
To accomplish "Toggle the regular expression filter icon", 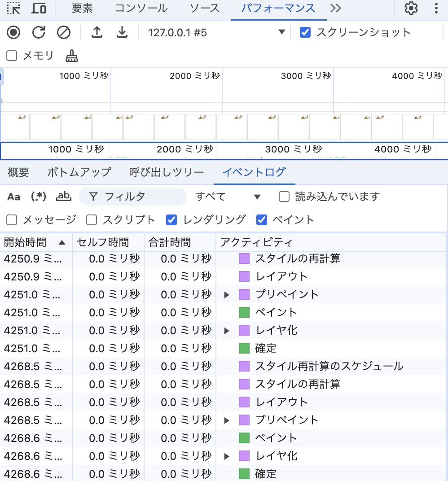I will [x=38, y=197].
